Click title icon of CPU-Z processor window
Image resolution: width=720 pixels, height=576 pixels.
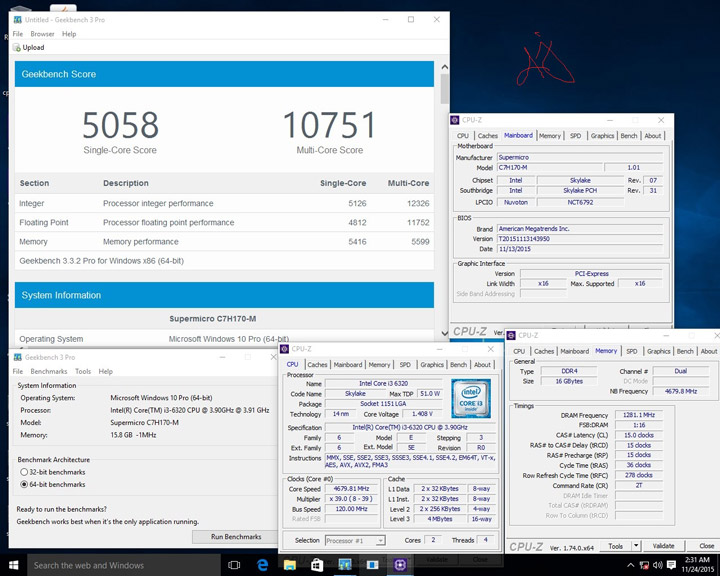tap(284, 349)
